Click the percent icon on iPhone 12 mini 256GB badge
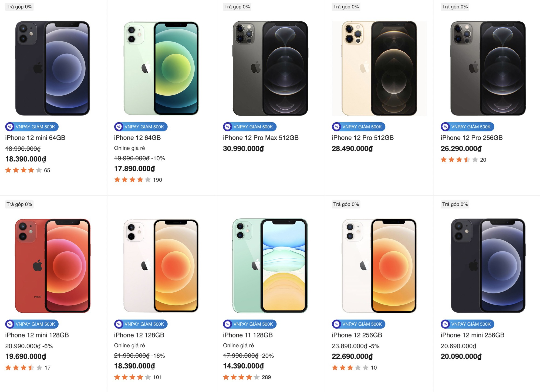 (x=445, y=324)
